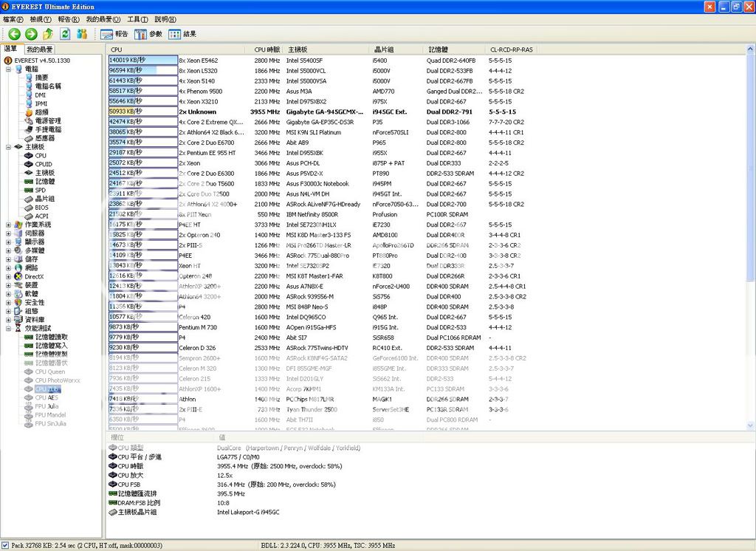Open the 檢視(V) view menu
This screenshot has height=551, width=756.
(41, 19)
